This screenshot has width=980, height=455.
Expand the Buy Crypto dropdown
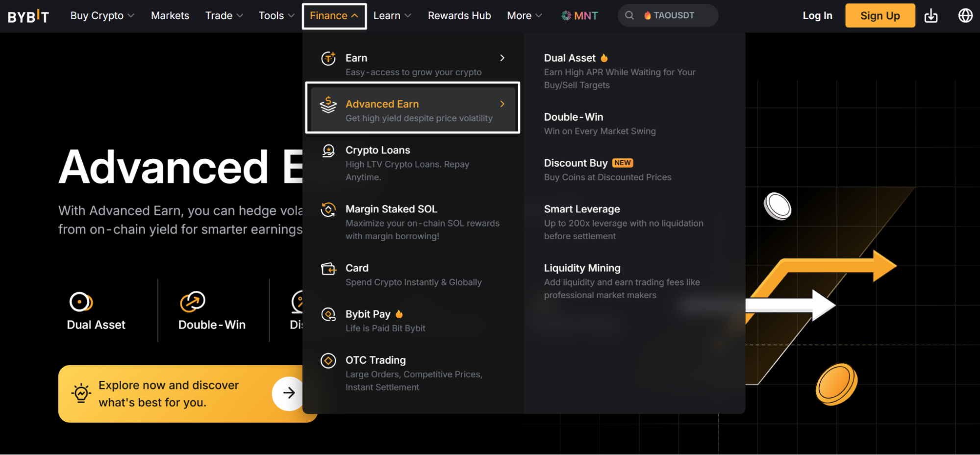pos(102,16)
